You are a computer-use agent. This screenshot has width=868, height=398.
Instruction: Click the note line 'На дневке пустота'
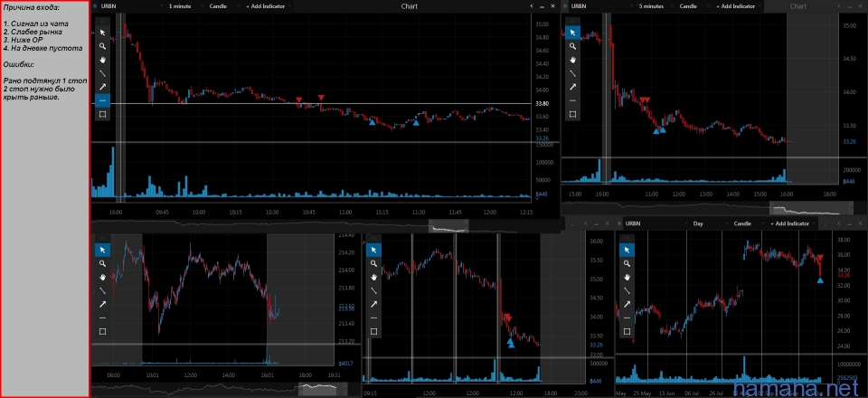42,48
